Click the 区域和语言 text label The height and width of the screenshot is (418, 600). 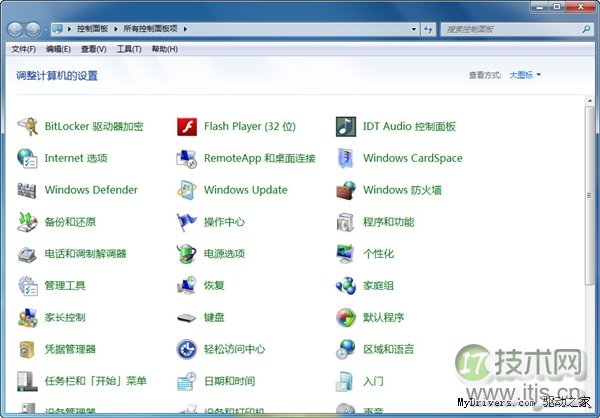(388, 349)
